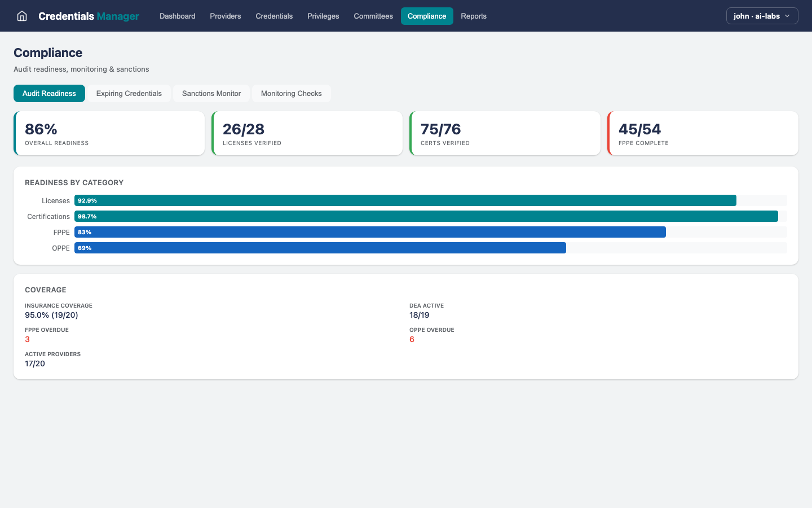Screen dimensions: 812x508
Task: Select the FPPE Complete stat card
Action: tap(703, 133)
